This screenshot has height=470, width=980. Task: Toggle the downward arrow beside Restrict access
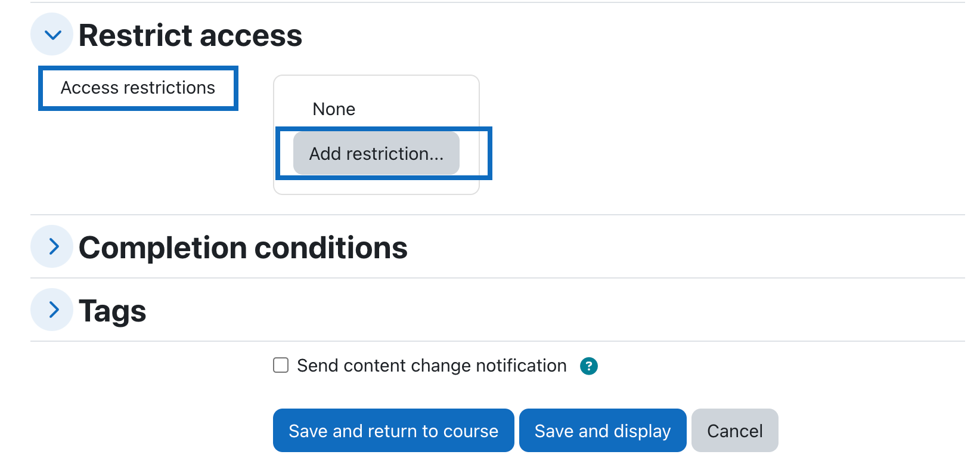[52, 35]
